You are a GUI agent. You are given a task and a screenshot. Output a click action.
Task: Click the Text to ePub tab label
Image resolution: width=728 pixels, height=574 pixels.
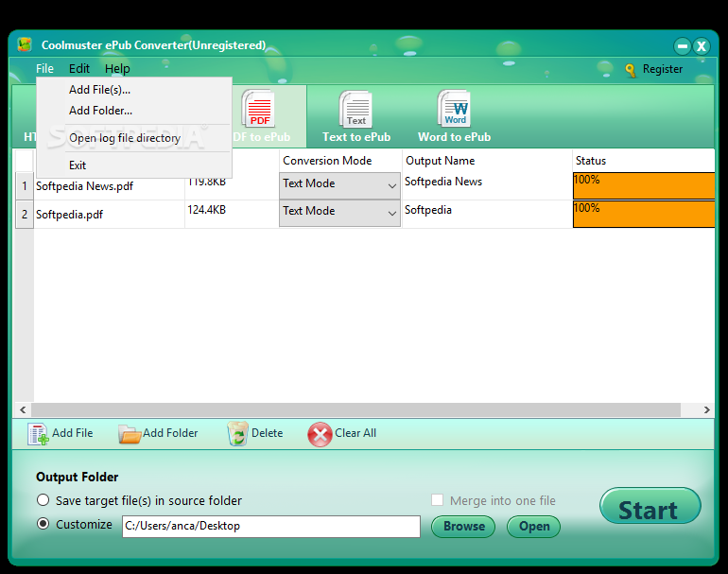click(x=356, y=137)
